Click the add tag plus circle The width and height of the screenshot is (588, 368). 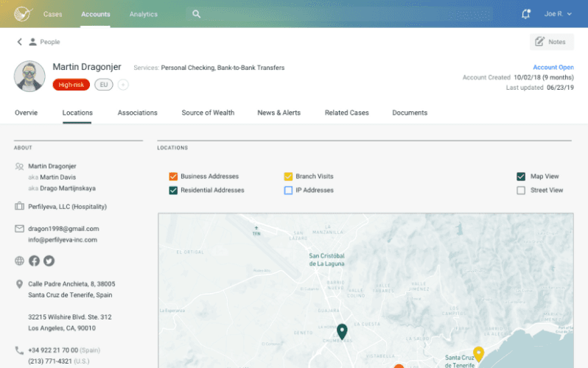[x=123, y=85]
